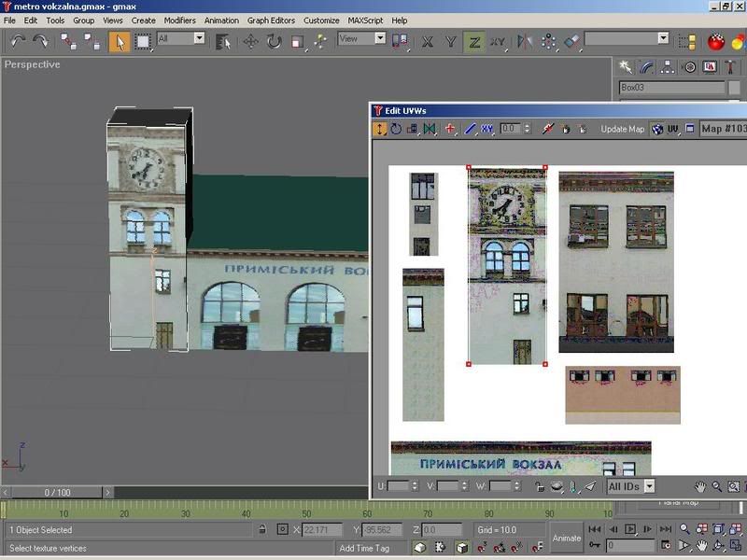This screenshot has width=747, height=560.
Task: Open the Modifiers menu
Action: 179,20
